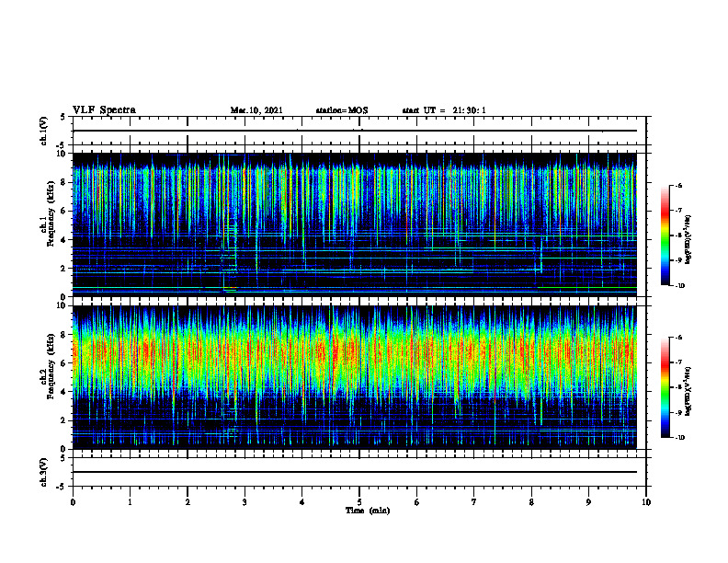Click the "8" kHz tick on ch.1 frequency axis
Screen dimensions: 728x563
[x=64, y=182]
